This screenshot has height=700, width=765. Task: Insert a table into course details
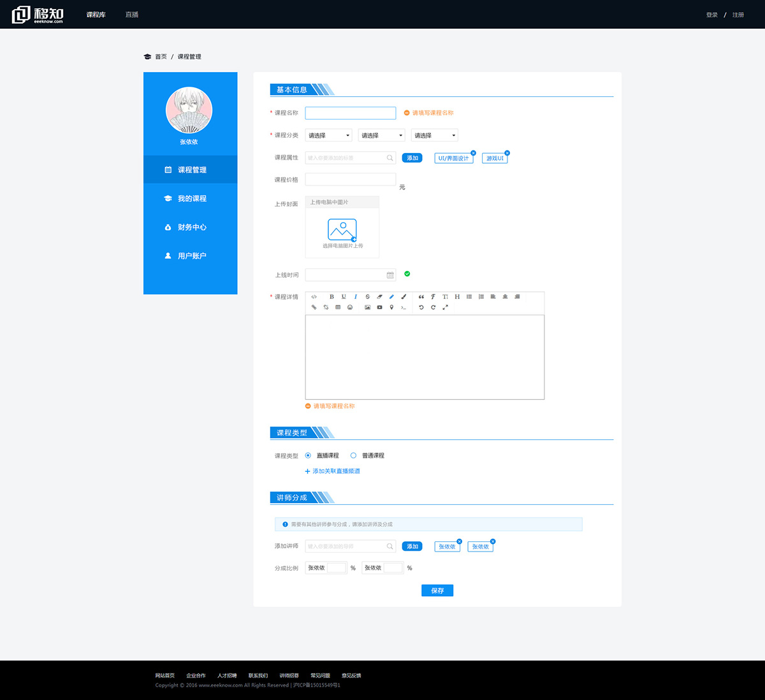[x=338, y=307]
